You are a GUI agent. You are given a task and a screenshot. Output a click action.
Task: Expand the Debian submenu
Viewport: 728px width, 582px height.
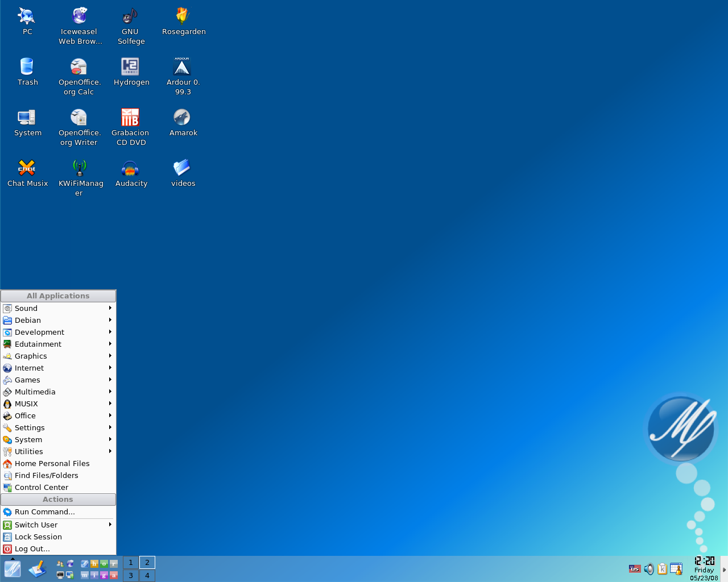coord(58,320)
